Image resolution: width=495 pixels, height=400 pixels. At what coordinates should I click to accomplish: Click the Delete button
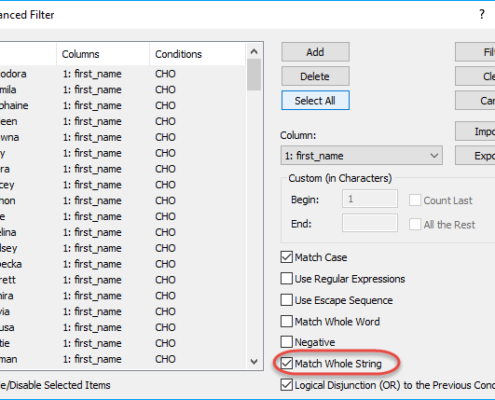click(315, 76)
